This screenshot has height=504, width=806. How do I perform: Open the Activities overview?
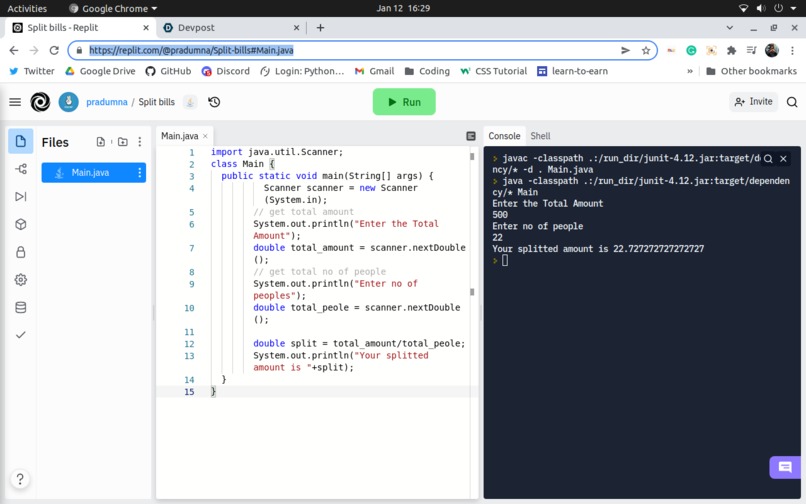(x=27, y=8)
